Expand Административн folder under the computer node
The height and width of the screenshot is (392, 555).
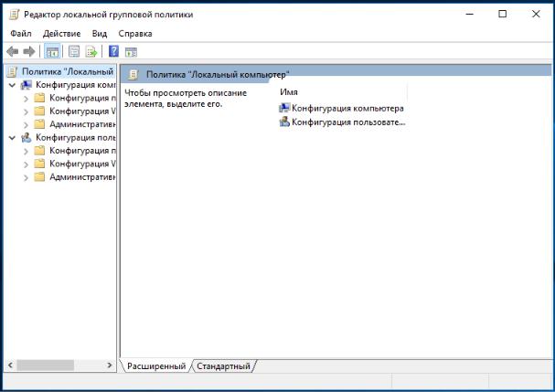(x=26, y=125)
